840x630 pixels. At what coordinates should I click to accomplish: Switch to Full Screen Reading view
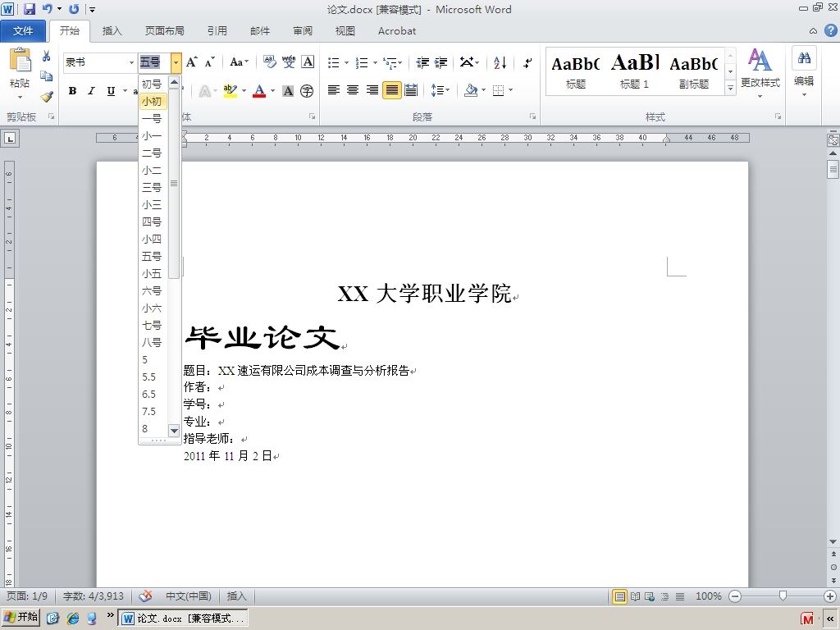click(x=635, y=596)
